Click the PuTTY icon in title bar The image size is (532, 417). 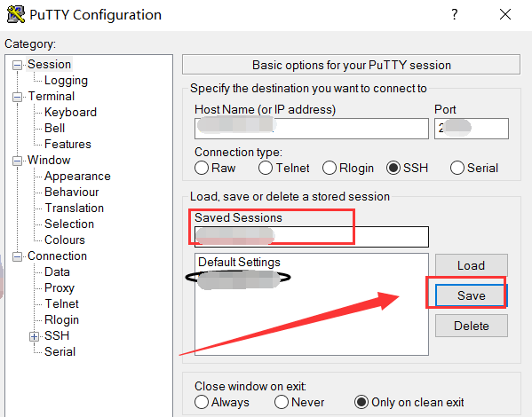[16, 14]
